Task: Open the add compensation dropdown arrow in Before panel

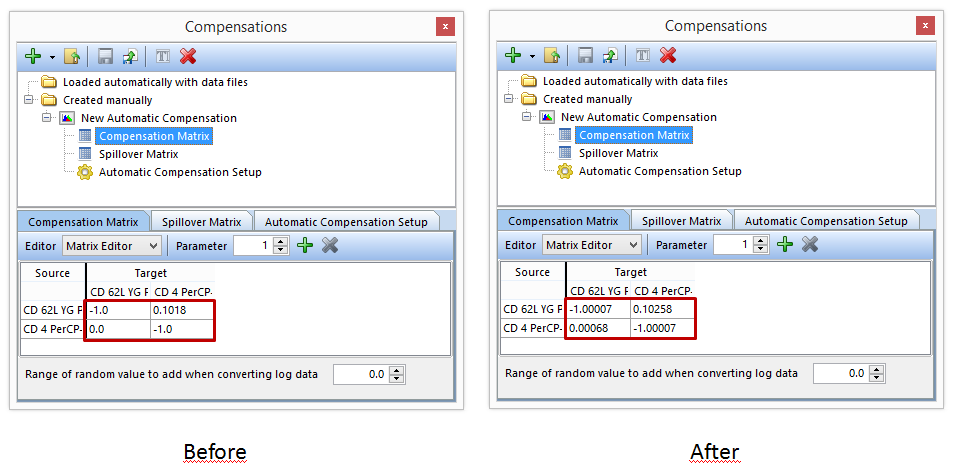Action: click(52, 57)
